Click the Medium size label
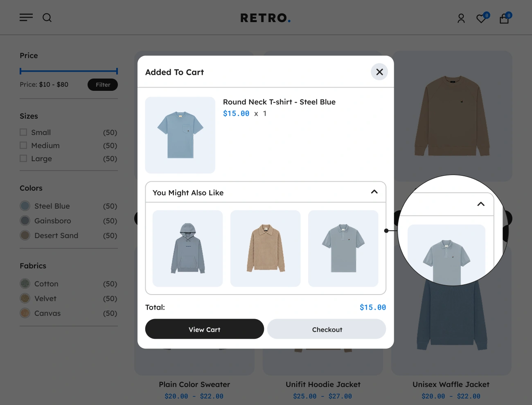Viewport: 532px width, 405px height. pos(45,146)
